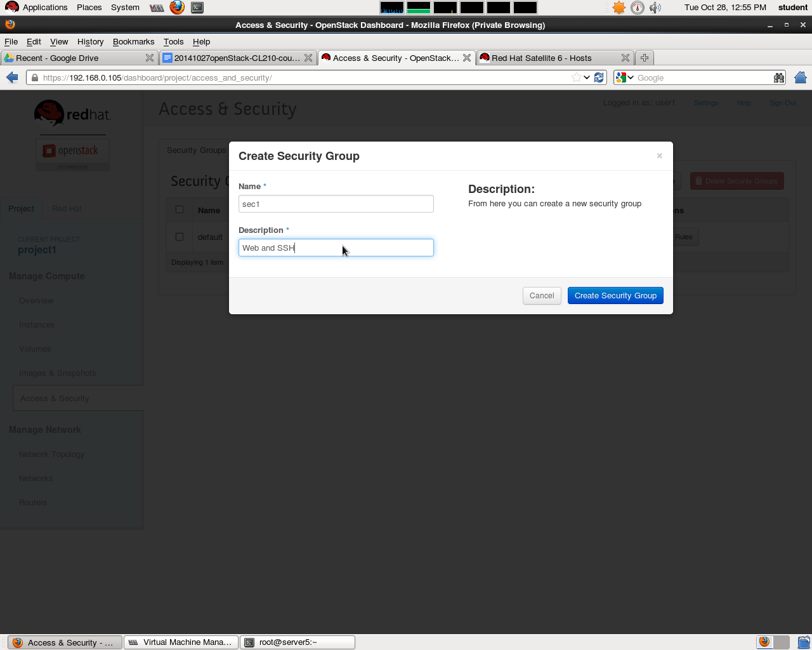Click the Settings link at top right
Viewport: 812px width, 650px height.
point(706,103)
